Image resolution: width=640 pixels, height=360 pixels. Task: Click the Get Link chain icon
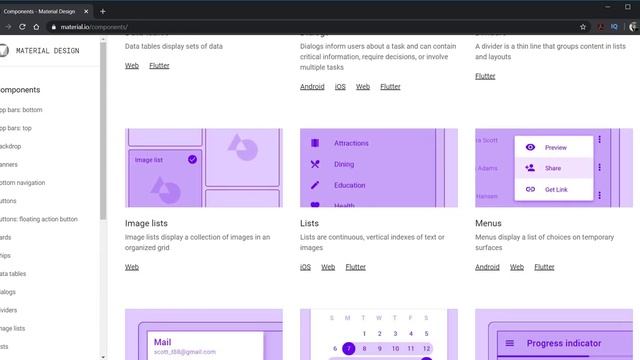(530, 189)
